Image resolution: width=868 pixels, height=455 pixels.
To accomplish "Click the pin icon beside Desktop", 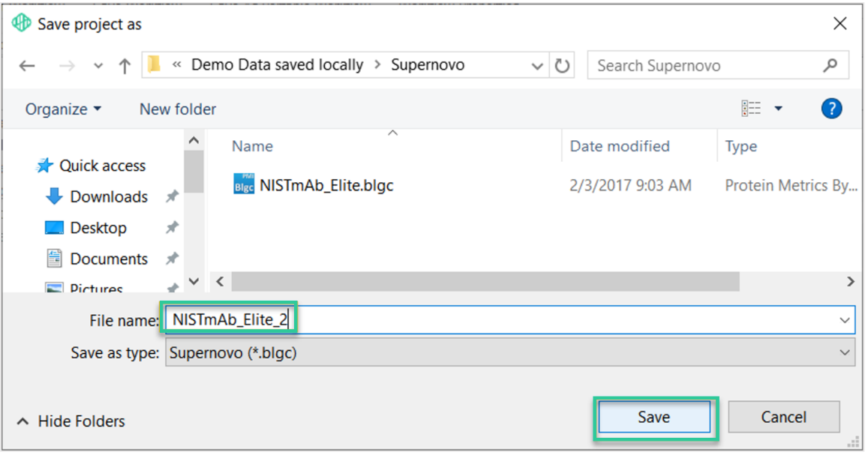I will pyautogui.click(x=172, y=227).
